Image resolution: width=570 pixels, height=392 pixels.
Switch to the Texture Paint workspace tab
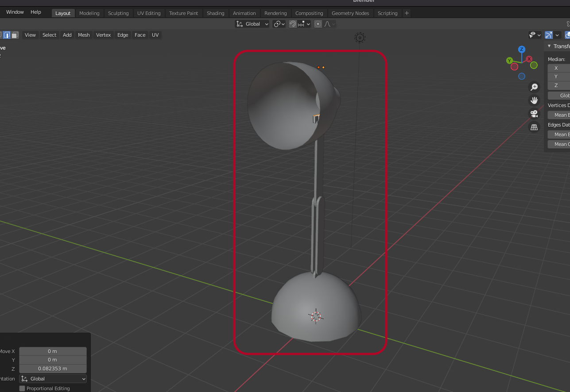pyautogui.click(x=184, y=13)
